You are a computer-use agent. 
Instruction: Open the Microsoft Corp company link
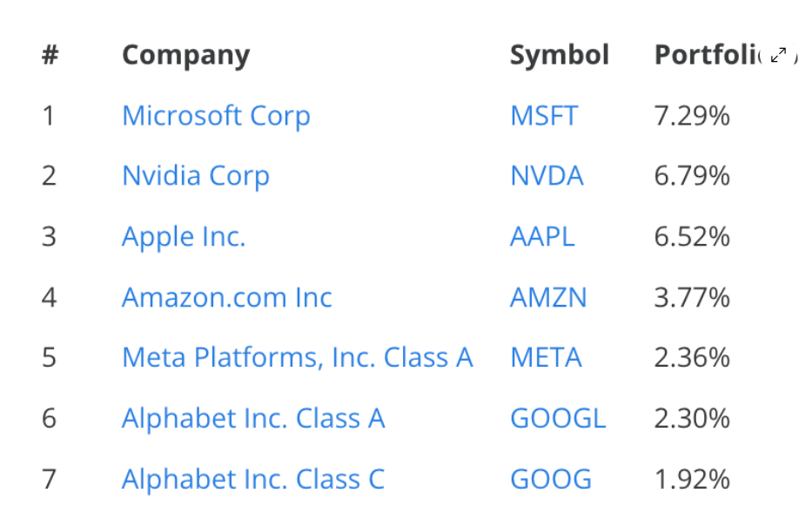[x=216, y=116]
